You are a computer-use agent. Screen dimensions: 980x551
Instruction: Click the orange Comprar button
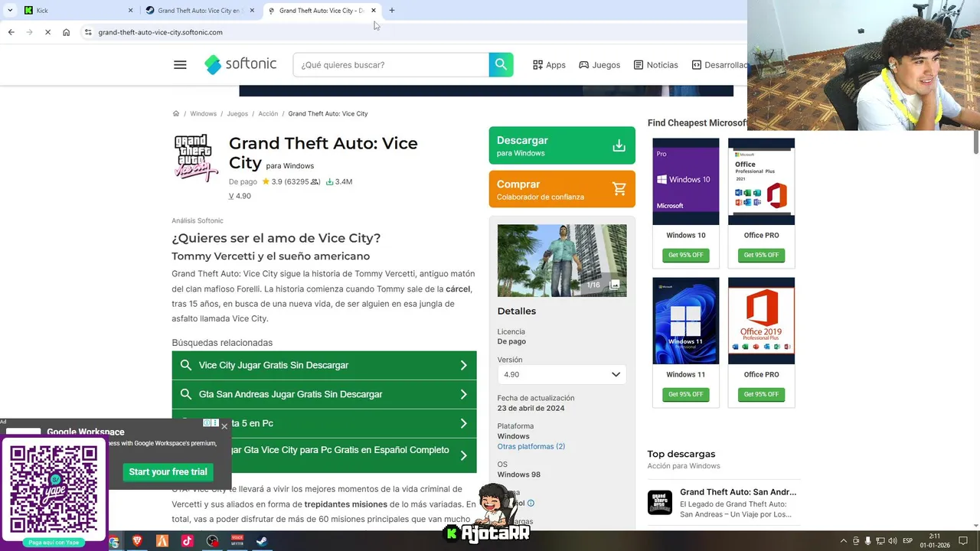pyautogui.click(x=562, y=189)
